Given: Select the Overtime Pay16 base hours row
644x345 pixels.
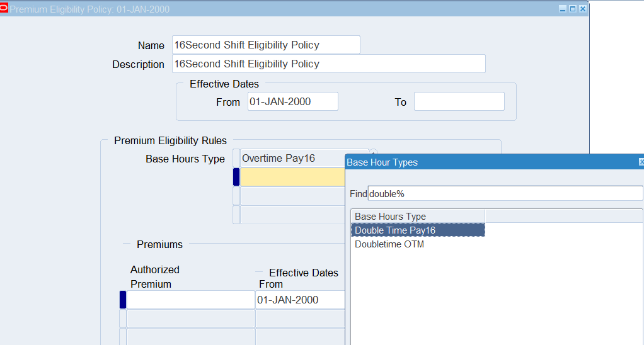Looking at the screenshot, I should pyautogui.click(x=292, y=159).
